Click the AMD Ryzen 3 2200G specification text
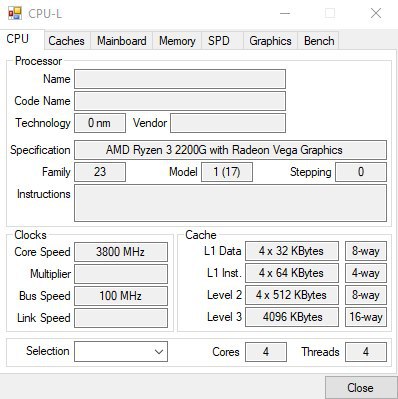Image resolution: width=398 pixels, height=399 pixels. 224,150
